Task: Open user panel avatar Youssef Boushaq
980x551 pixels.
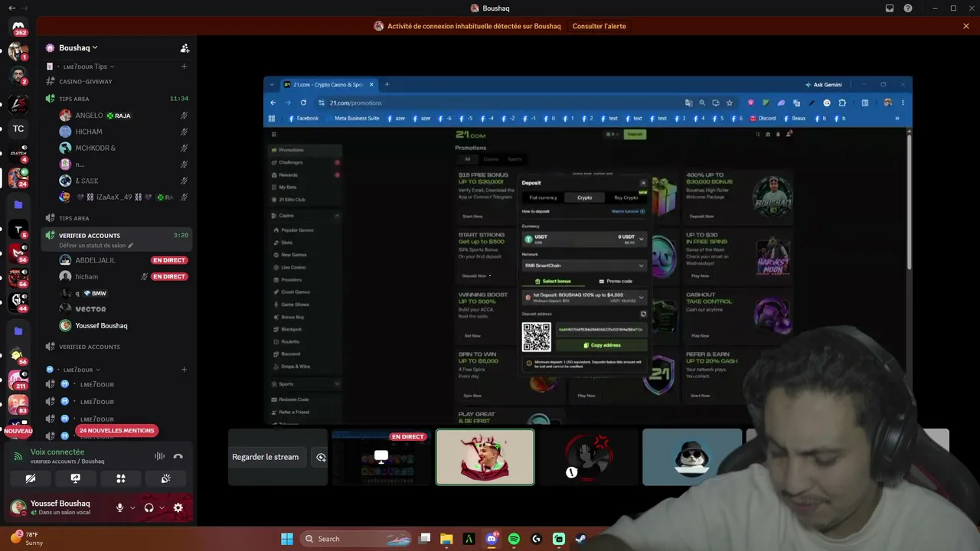Action: [18, 507]
